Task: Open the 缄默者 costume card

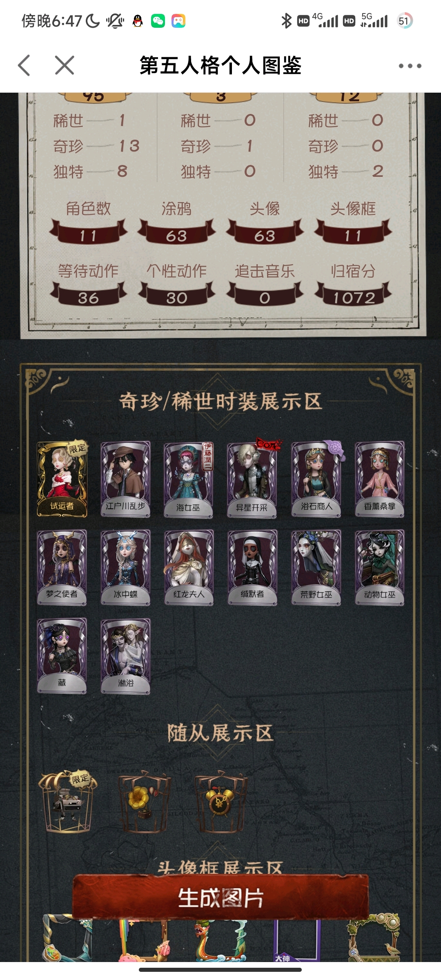Action: tap(252, 568)
